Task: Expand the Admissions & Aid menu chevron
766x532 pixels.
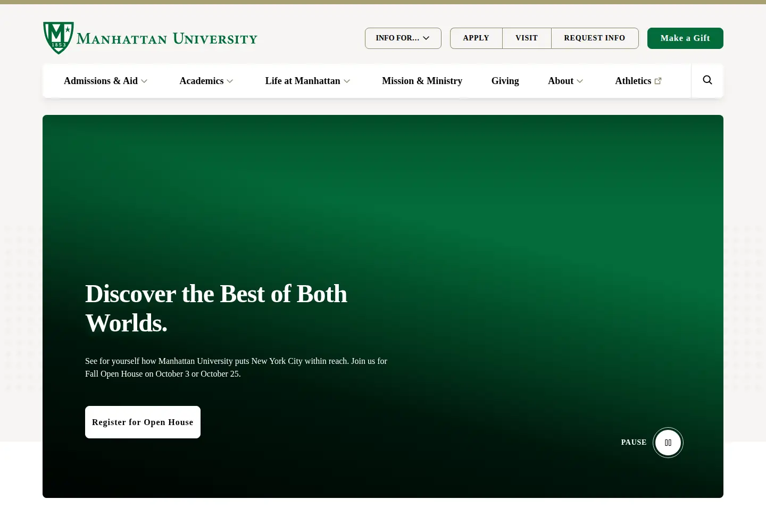Action: 144,81
